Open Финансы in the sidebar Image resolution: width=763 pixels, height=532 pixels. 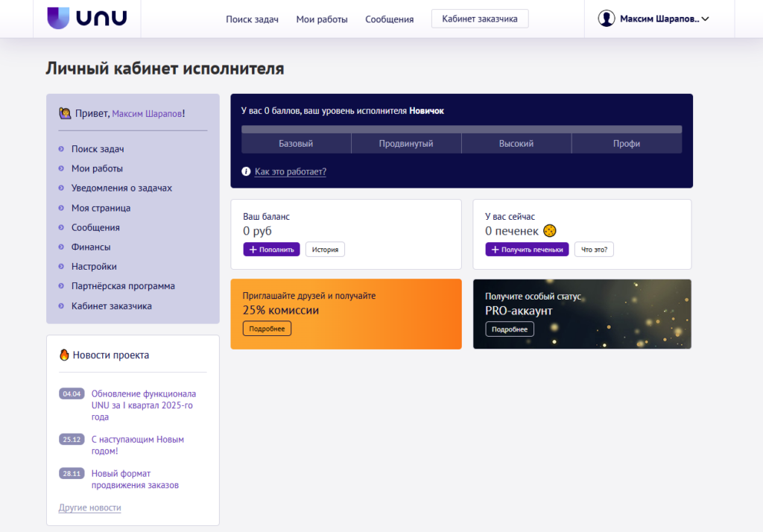[91, 247]
